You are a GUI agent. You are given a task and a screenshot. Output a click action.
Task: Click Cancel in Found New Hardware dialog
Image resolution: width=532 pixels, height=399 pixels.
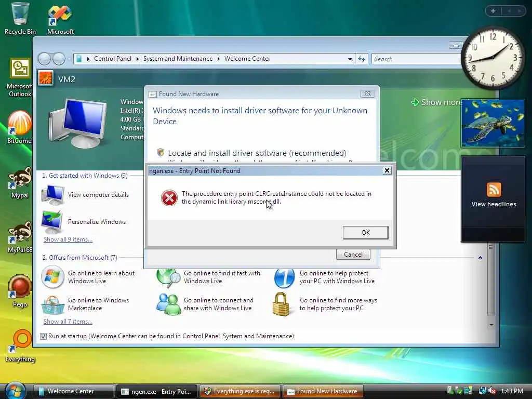coord(353,255)
